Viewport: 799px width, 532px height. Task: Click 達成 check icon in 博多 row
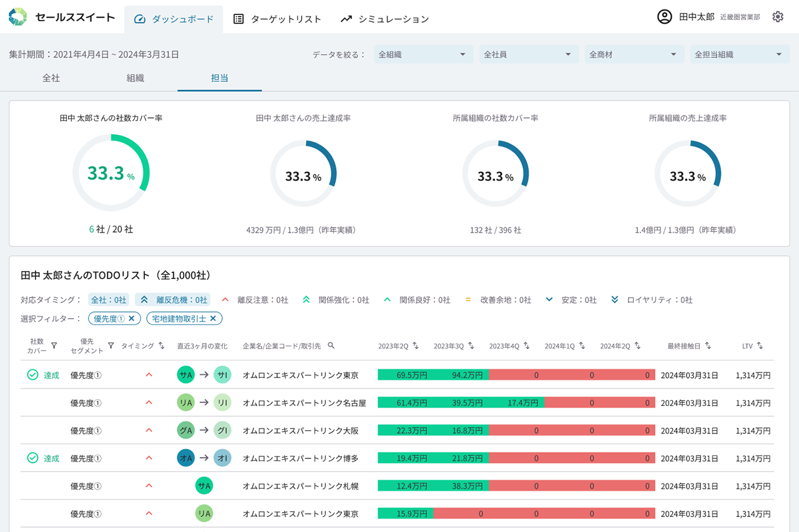click(x=32, y=458)
